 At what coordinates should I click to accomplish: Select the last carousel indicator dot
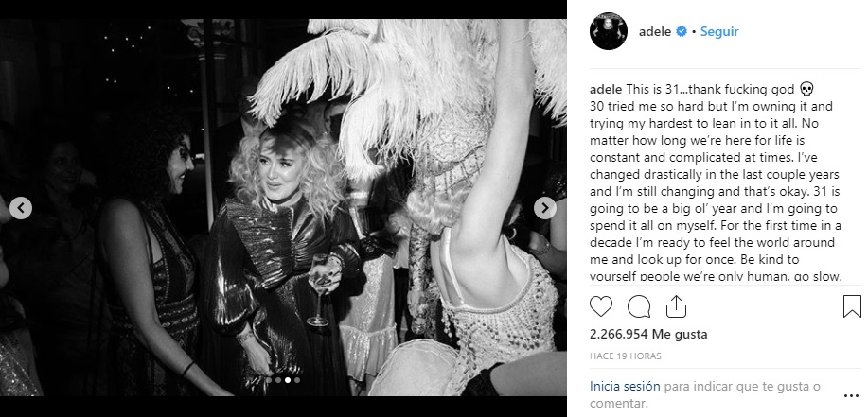pyautogui.click(x=297, y=380)
